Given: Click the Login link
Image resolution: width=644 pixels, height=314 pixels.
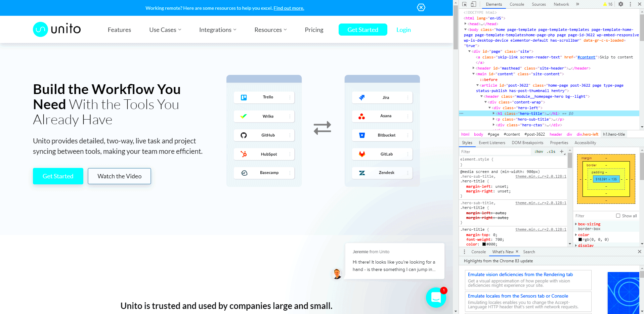Looking at the screenshot, I should [403, 30].
